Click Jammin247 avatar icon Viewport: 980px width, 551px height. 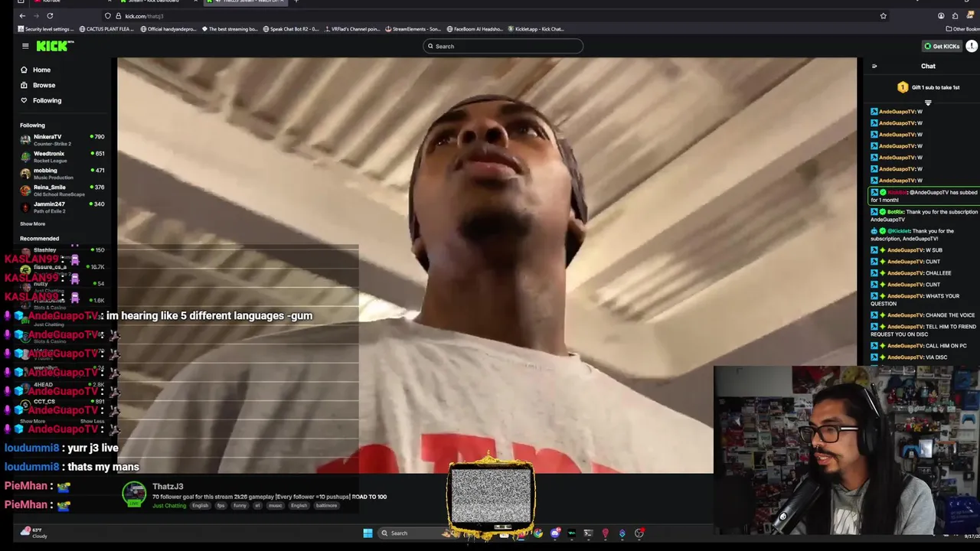pos(25,207)
